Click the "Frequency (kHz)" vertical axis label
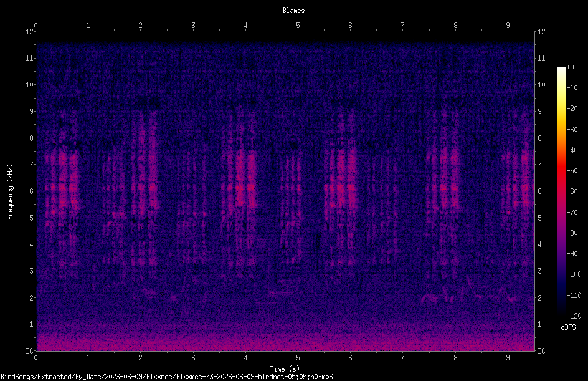Image resolution: width=588 pixels, height=381 pixels. point(10,192)
